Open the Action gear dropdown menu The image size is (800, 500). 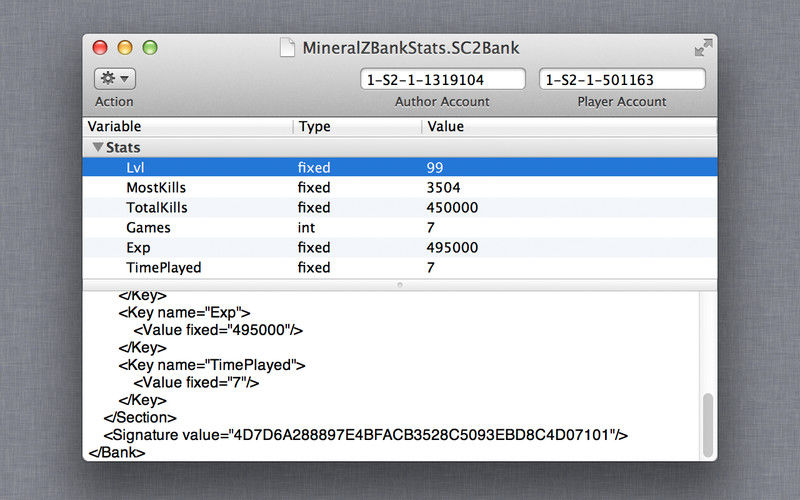[114, 79]
